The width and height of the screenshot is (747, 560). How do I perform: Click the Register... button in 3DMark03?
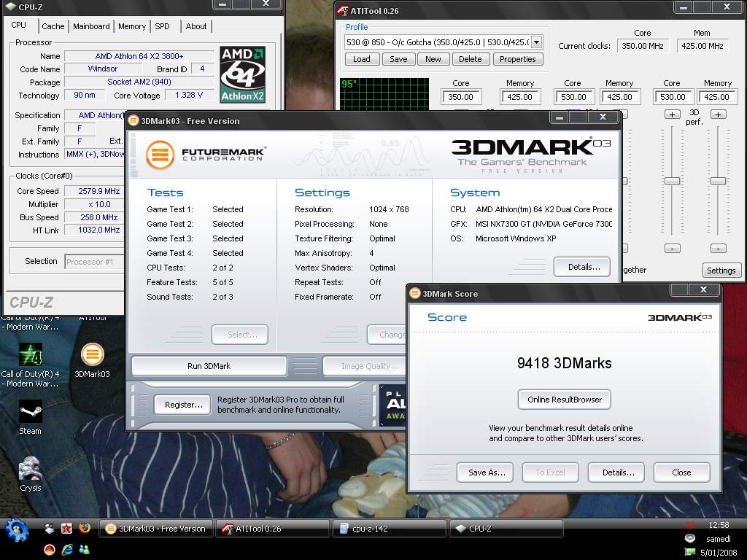point(183,405)
